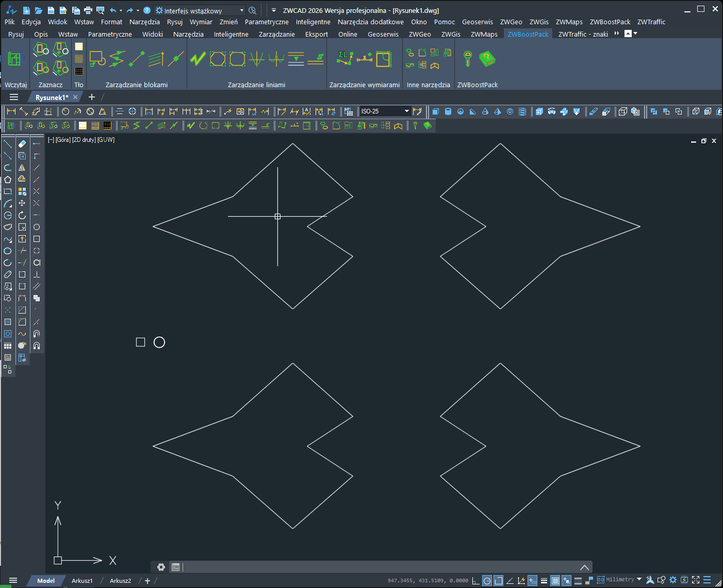This screenshot has width=723, height=588.
Task: Click the small circle shape in the drawing area
Action: coord(159,342)
